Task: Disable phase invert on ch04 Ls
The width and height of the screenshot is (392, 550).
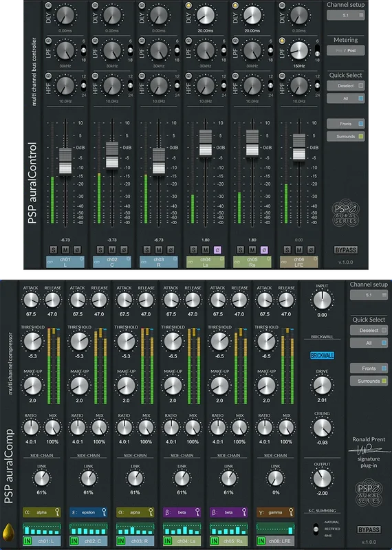Action: click(217, 250)
